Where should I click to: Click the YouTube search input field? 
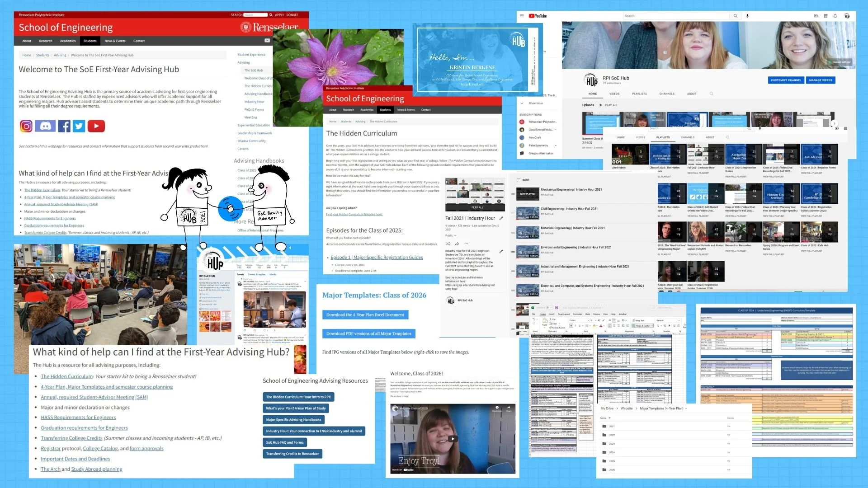pos(676,16)
